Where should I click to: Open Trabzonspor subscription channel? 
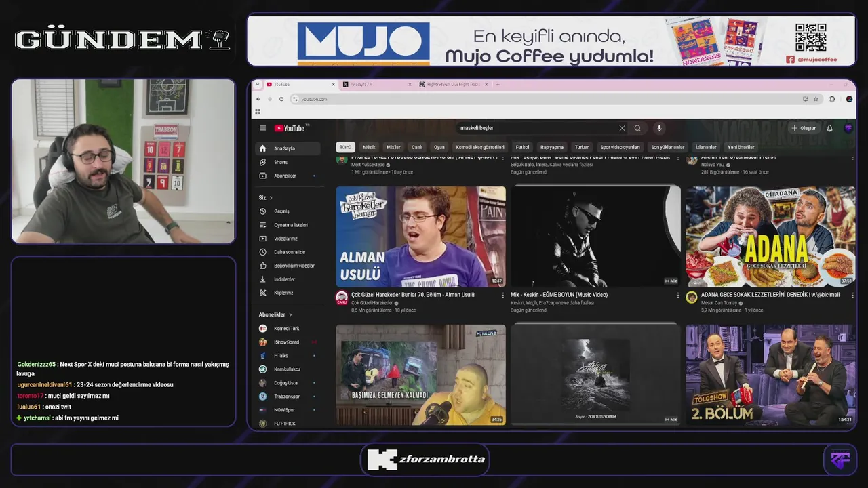click(288, 396)
